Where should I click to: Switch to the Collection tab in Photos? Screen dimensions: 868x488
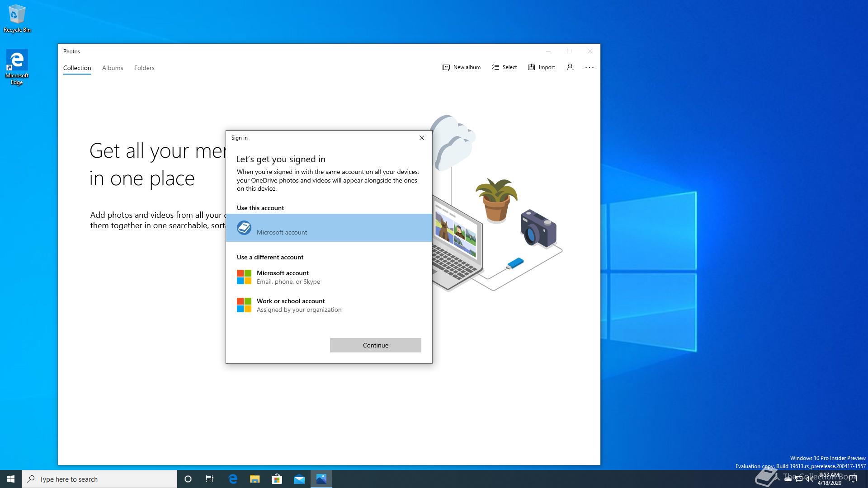(77, 68)
